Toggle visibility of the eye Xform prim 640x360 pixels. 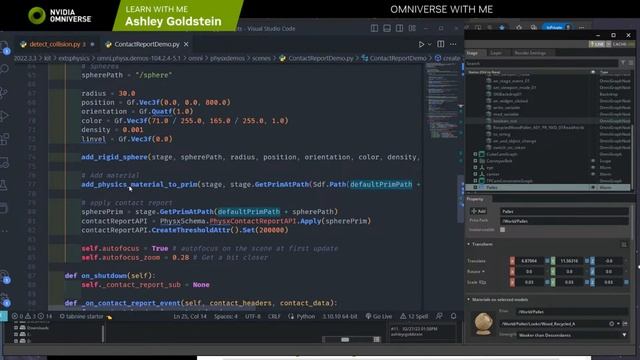pyautogui.click(x=593, y=167)
